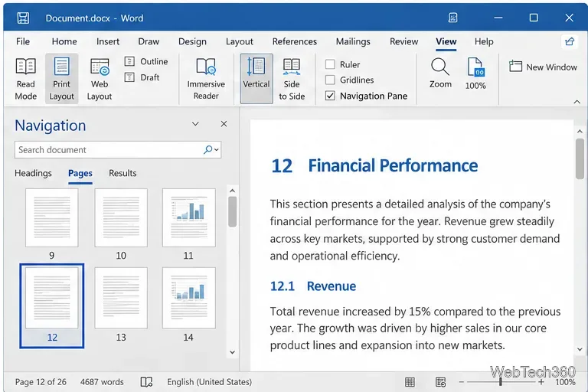Screen dimensions: 588x392
Task: Select page 11 thumbnail
Action: tap(188, 217)
